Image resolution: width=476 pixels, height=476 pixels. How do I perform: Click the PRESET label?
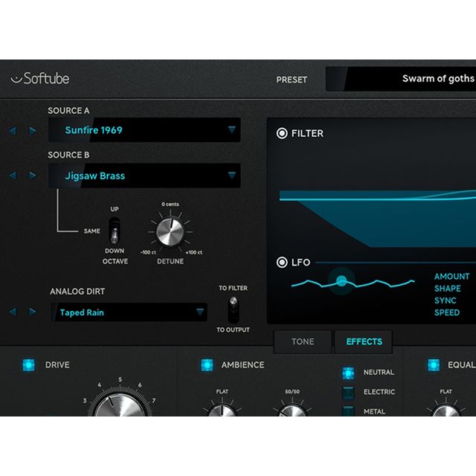click(x=292, y=80)
